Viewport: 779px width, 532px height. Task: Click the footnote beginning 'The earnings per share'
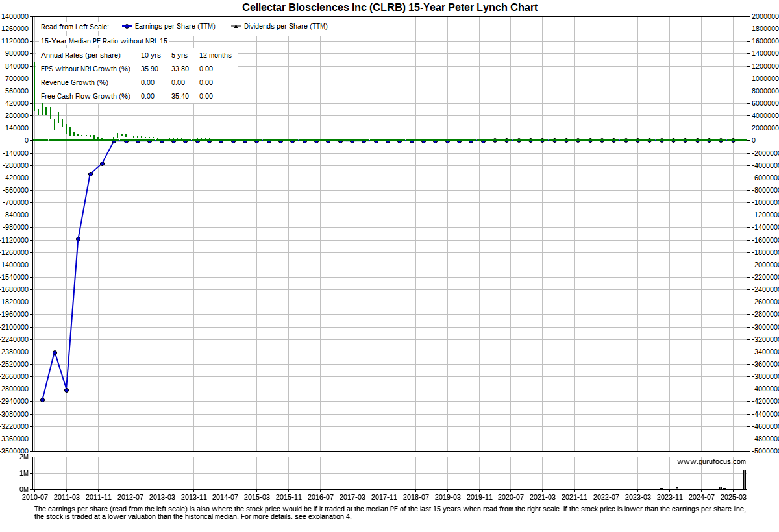(x=389, y=513)
